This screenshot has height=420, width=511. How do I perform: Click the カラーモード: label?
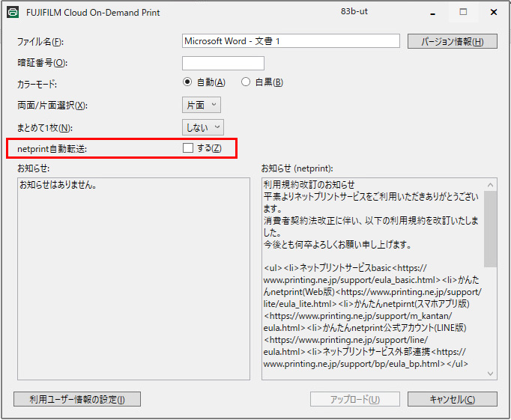coord(37,84)
